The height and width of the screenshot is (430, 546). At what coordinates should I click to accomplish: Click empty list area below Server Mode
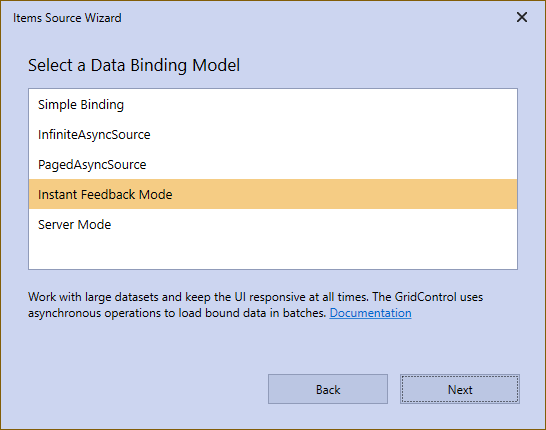point(273,254)
